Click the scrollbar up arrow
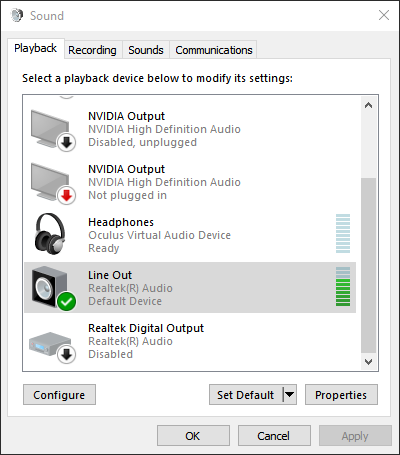Image resolution: width=400 pixels, height=455 pixels. (x=368, y=105)
